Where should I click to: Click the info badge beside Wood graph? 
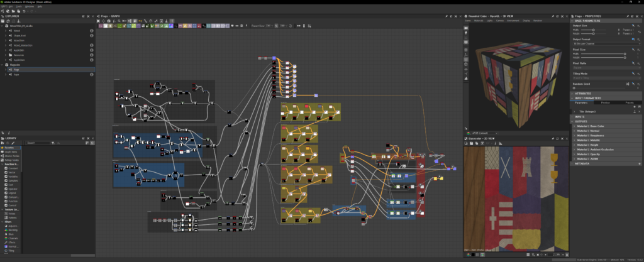[x=91, y=30]
